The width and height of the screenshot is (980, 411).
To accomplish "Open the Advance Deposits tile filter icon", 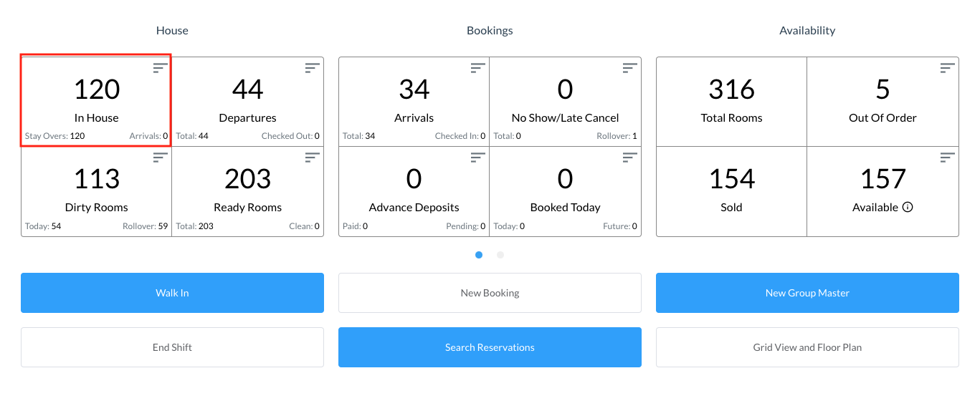I will pos(477,157).
